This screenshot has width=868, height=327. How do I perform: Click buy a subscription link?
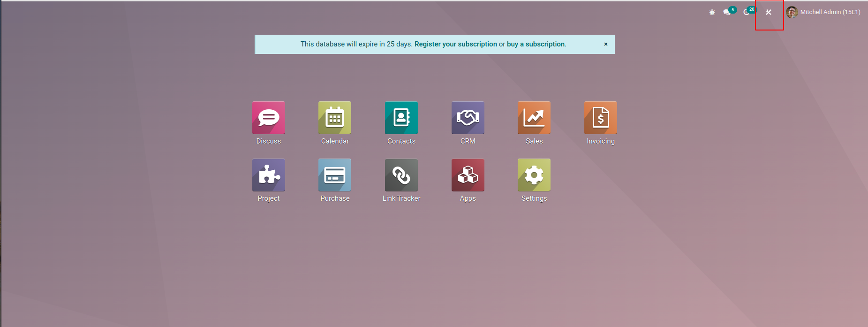pyautogui.click(x=536, y=44)
